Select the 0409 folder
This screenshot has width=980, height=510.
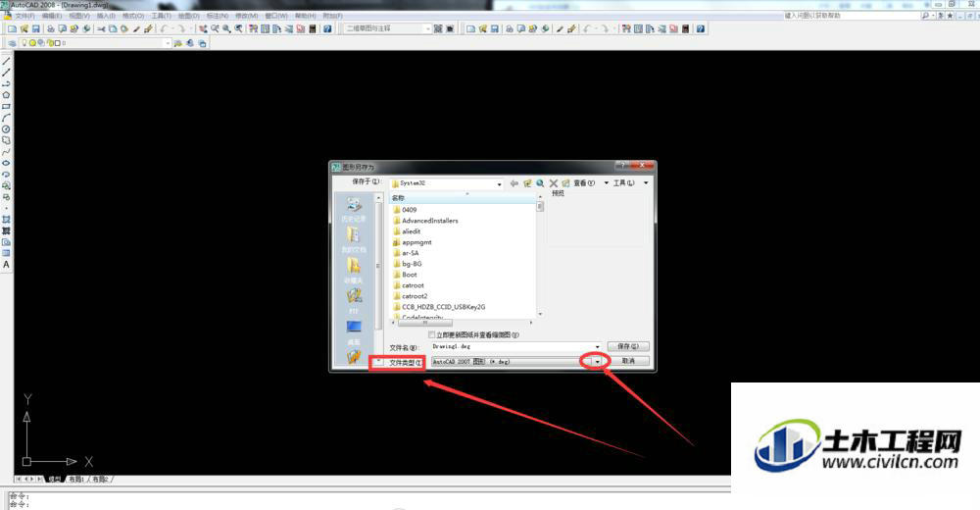(405, 210)
